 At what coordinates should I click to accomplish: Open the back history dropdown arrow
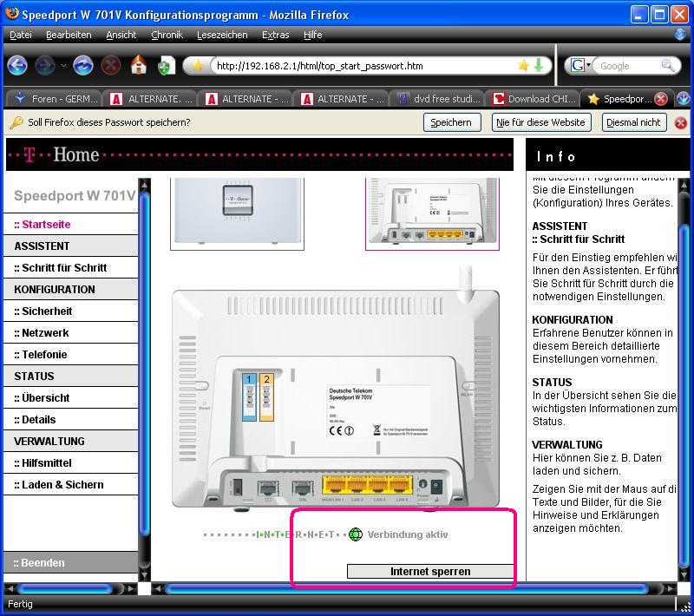[x=63, y=66]
